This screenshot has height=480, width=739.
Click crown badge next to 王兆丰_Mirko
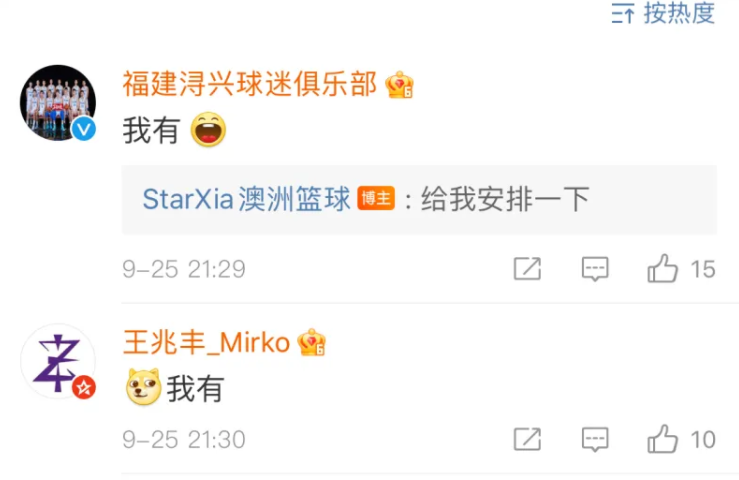(312, 342)
